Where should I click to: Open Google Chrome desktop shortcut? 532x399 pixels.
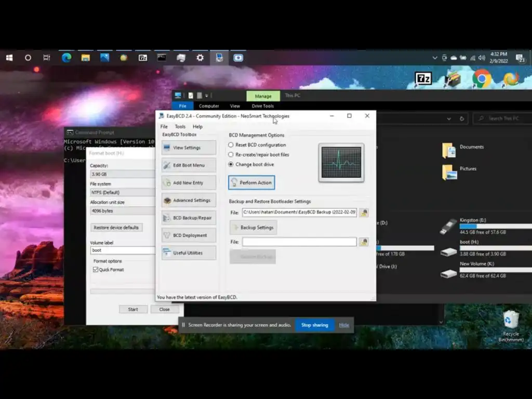482,79
